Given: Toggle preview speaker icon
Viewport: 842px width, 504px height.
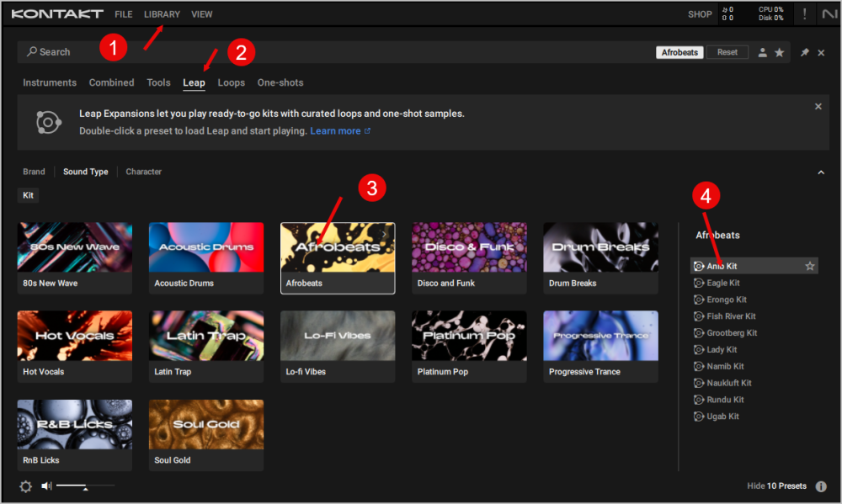Looking at the screenshot, I should click(x=46, y=485).
